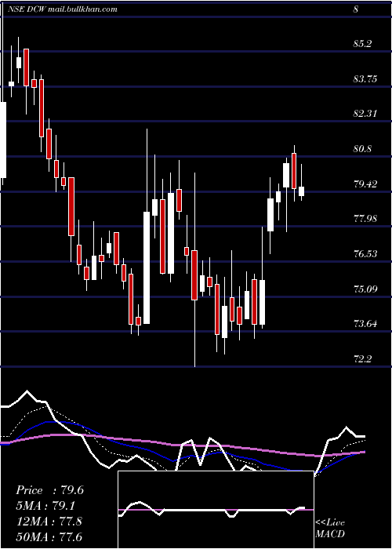Image resolution: width=392 pixels, height=549 pixels.
Task: Click the NSE DCW chart title
Action: [x=63, y=9]
